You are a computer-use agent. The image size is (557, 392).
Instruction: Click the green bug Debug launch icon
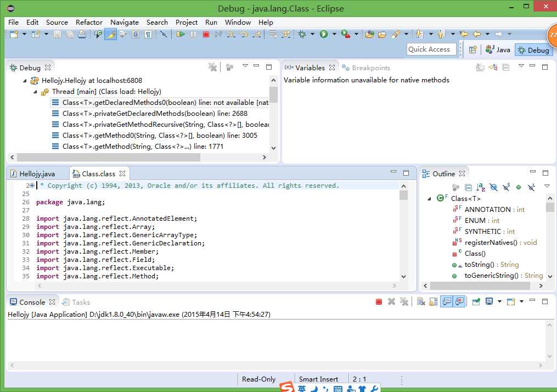pos(302,35)
